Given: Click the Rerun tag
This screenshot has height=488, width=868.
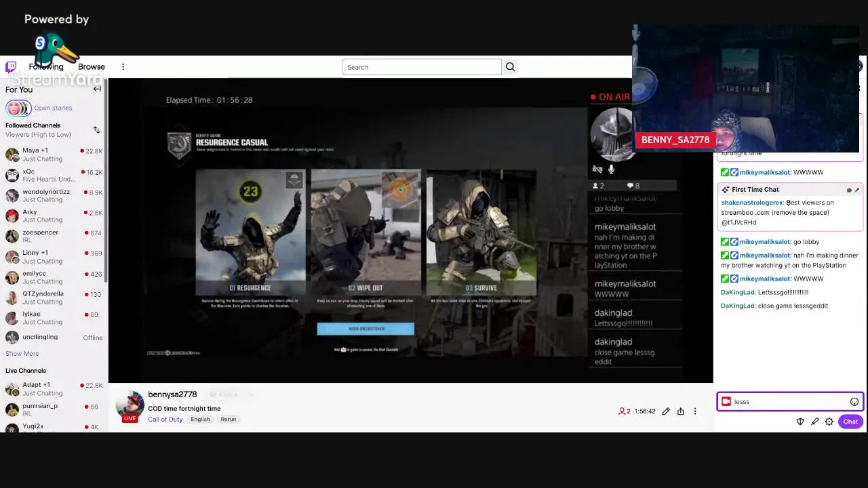Looking at the screenshot, I should pyautogui.click(x=229, y=420).
